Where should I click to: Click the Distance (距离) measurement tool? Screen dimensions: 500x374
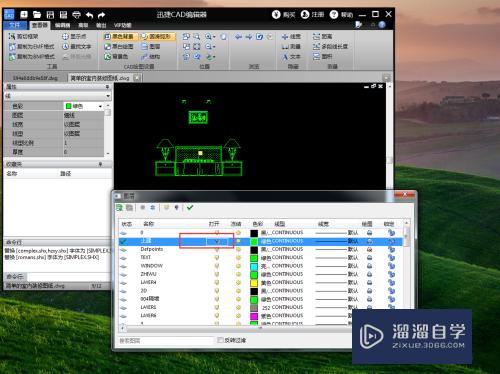[x=322, y=36]
